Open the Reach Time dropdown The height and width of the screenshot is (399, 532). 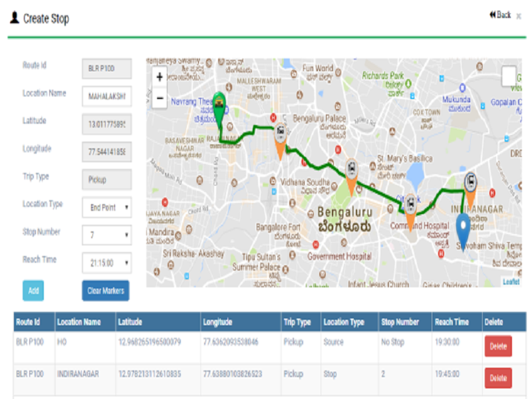(107, 263)
